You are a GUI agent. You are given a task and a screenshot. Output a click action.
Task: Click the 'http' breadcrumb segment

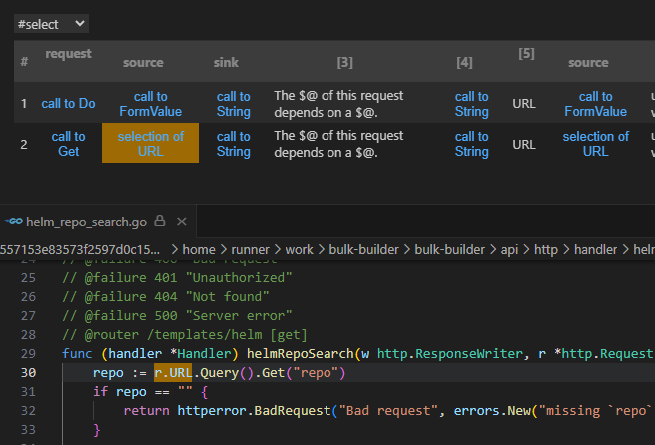tap(546, 249)
